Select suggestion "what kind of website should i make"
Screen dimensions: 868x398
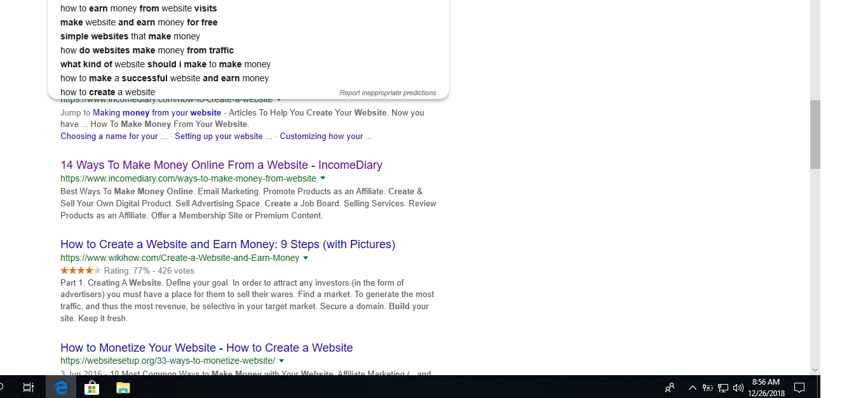248,64
